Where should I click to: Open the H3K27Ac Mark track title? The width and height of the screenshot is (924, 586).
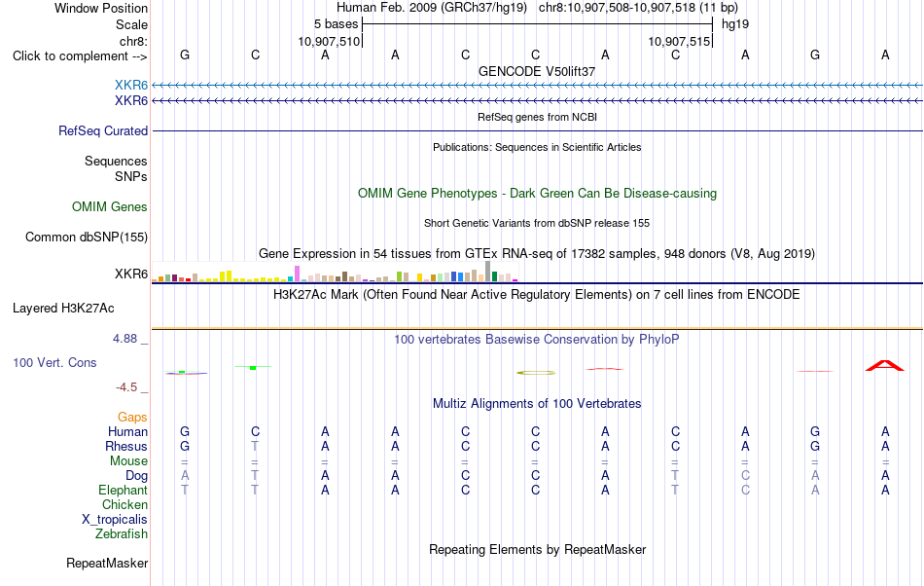click(537, 295)
